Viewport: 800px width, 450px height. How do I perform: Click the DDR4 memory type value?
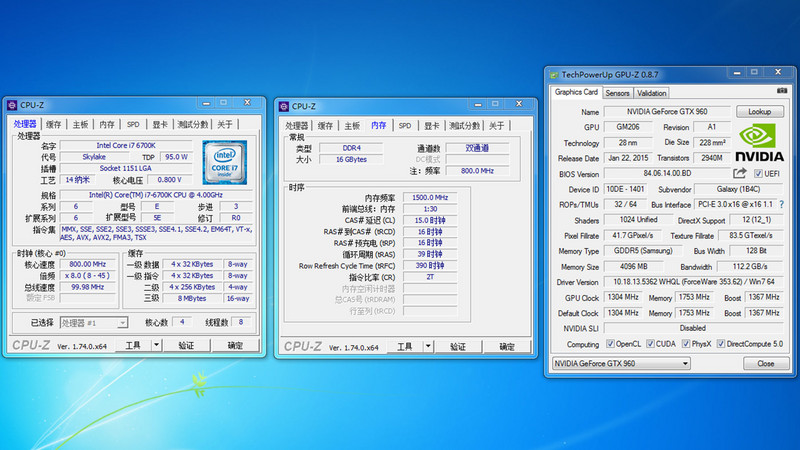[351, 148]
